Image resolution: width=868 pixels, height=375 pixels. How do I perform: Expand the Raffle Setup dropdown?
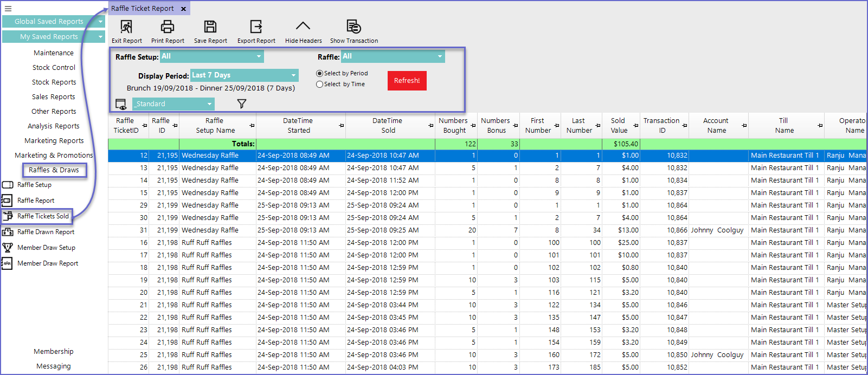click(x=259, y=56)
